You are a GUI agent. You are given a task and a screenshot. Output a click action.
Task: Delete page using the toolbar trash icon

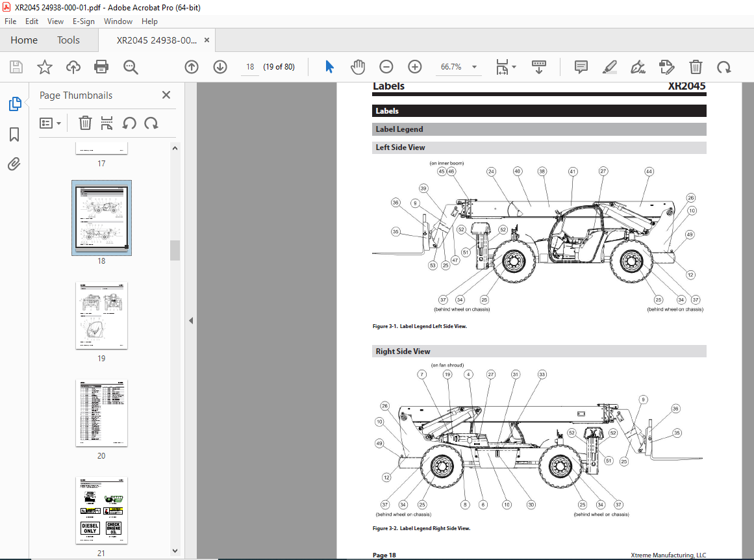(x=696, y=67)
